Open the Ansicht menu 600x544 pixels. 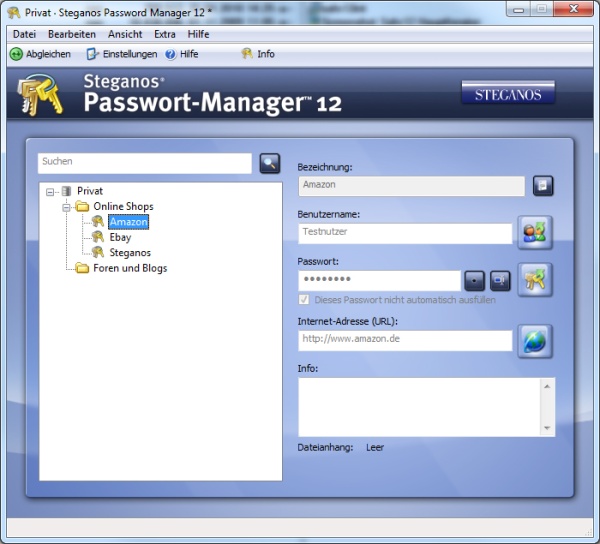[x=125, y=34]
